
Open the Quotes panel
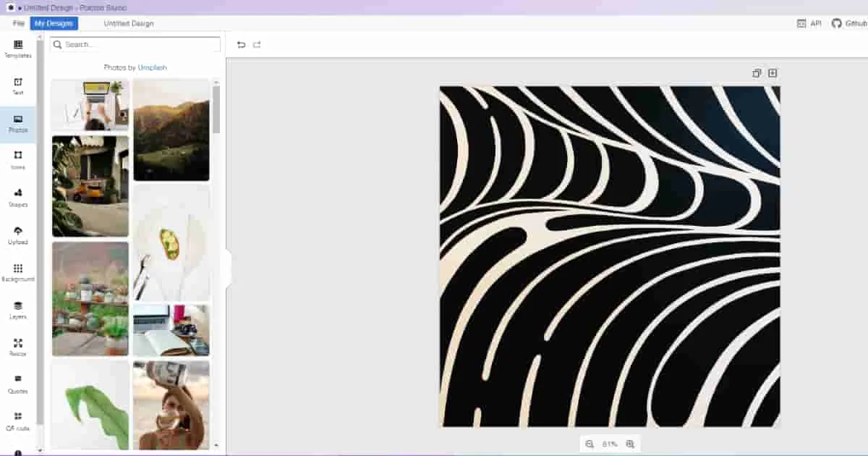pyautogui.click(x=18, y=385)
